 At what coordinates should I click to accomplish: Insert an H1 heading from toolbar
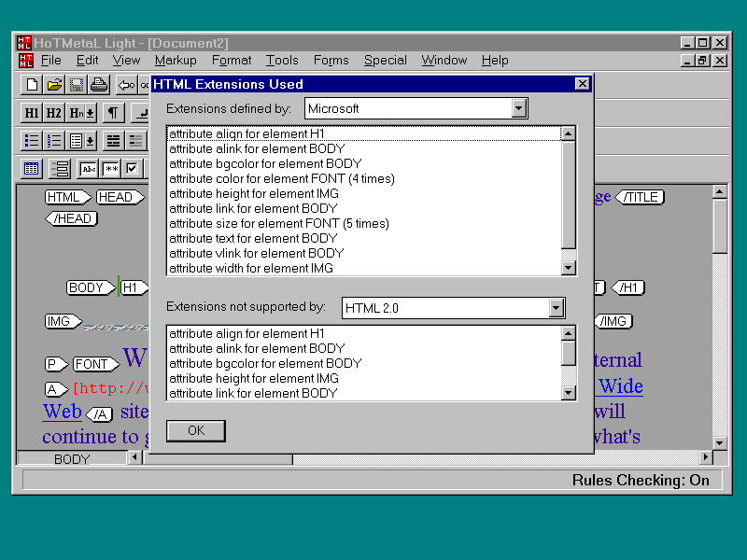pos(32,113)
